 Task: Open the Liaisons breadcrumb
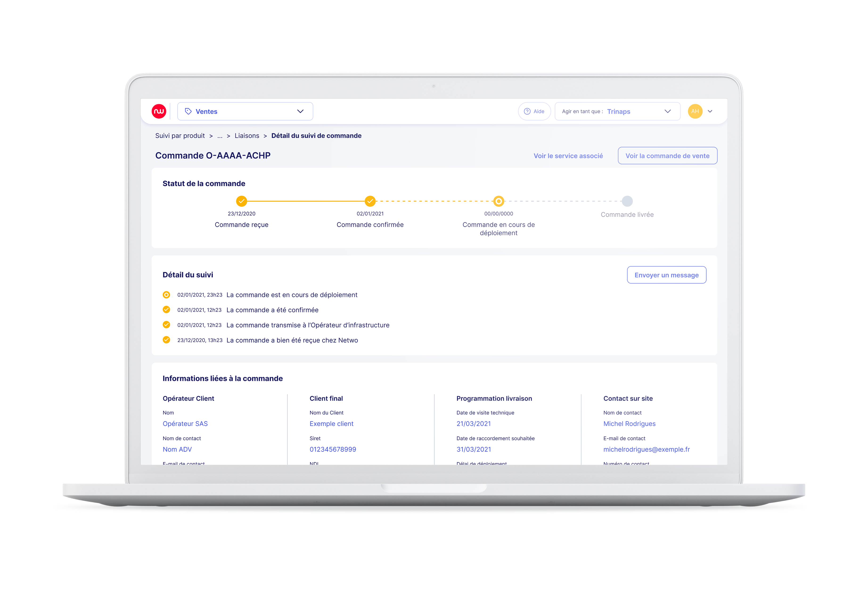[x=247, y=136]
